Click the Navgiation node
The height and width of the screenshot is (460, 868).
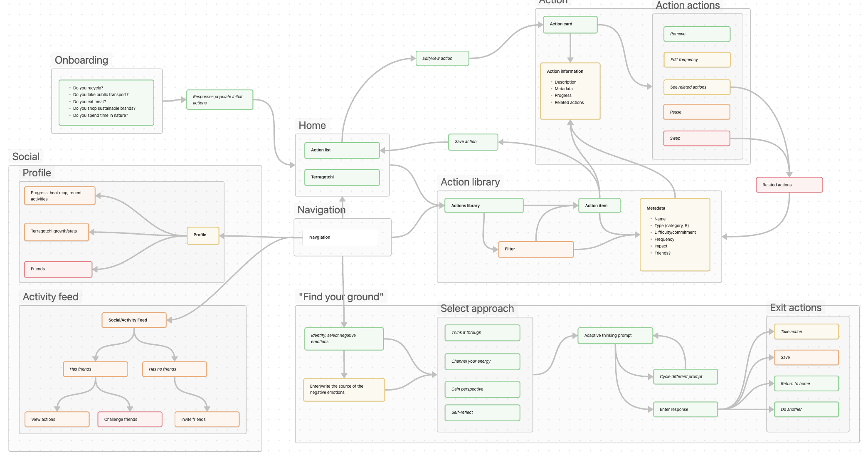(x=340, y=237)
